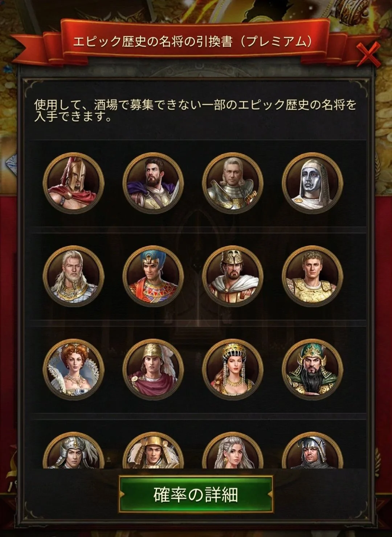
Task: Choose the winged golden helmet general
Action: click(x=153, y=369)
